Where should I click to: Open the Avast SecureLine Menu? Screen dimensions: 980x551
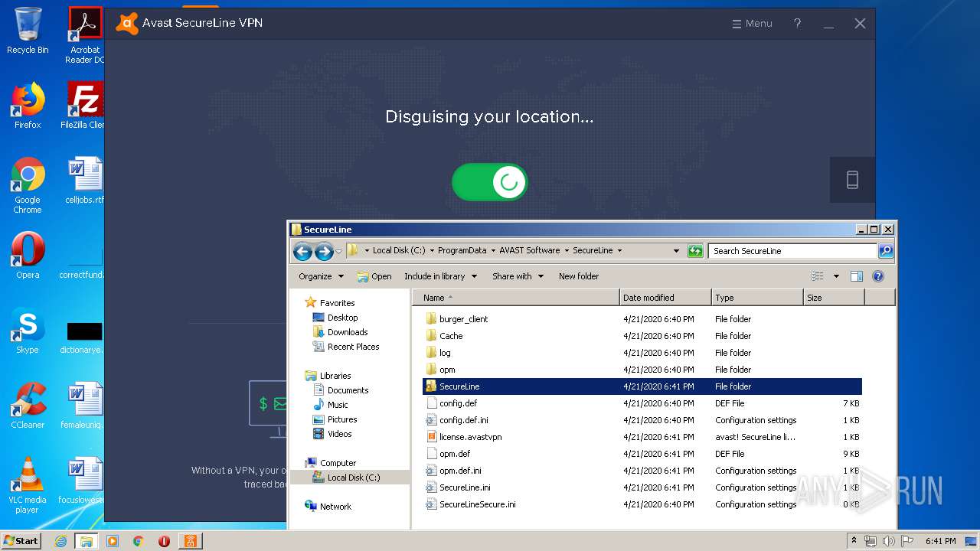coord(752,24)
